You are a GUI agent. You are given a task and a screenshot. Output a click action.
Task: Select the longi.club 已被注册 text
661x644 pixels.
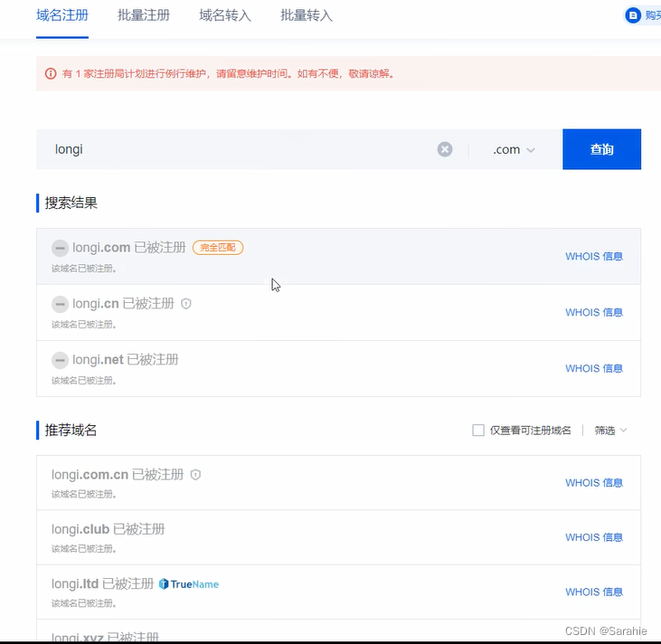coord(108,529)
